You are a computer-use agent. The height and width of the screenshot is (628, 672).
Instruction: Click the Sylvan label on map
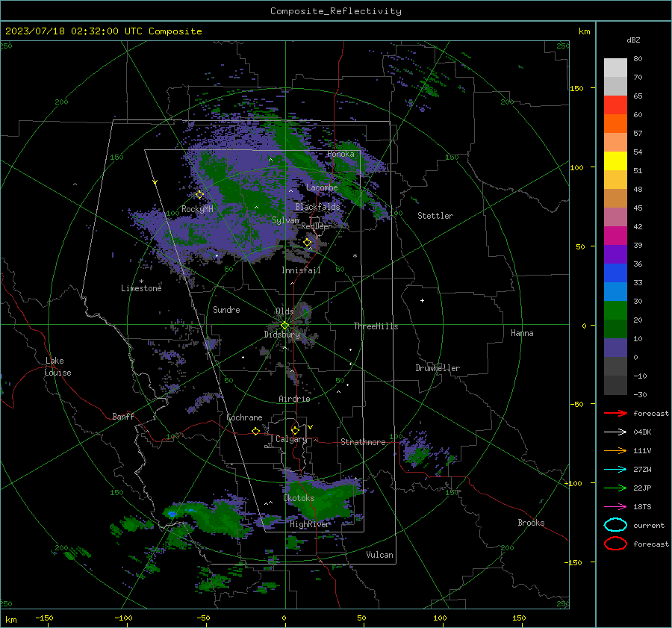click(285, 220)
